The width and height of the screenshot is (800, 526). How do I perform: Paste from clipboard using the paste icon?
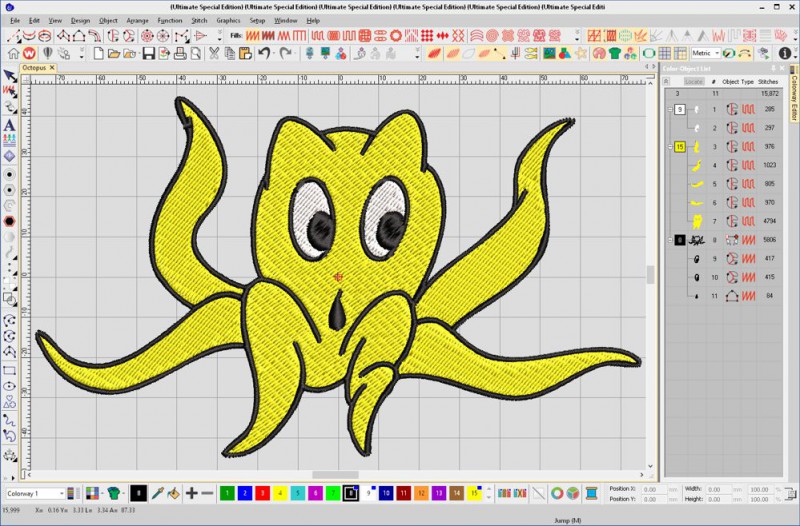coord(245,53)
